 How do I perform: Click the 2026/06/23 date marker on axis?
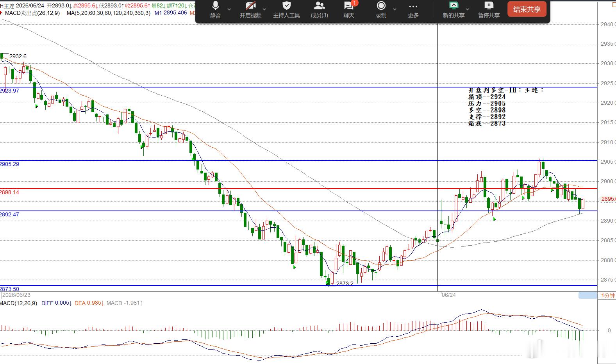point(16,295)
